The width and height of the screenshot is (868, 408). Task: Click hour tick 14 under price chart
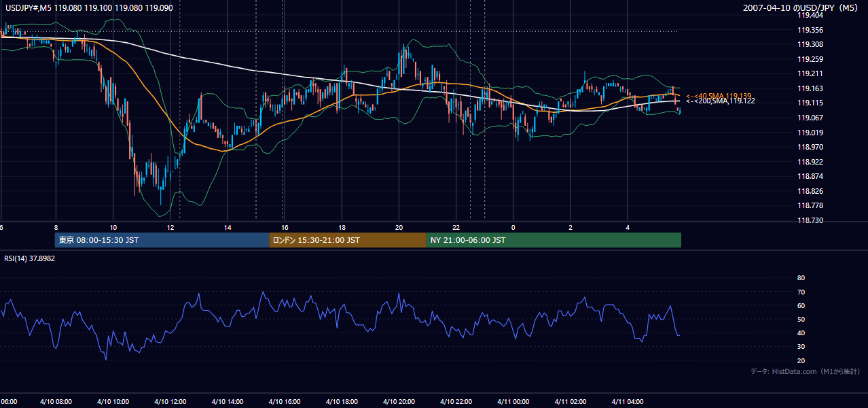coord(228,227)
